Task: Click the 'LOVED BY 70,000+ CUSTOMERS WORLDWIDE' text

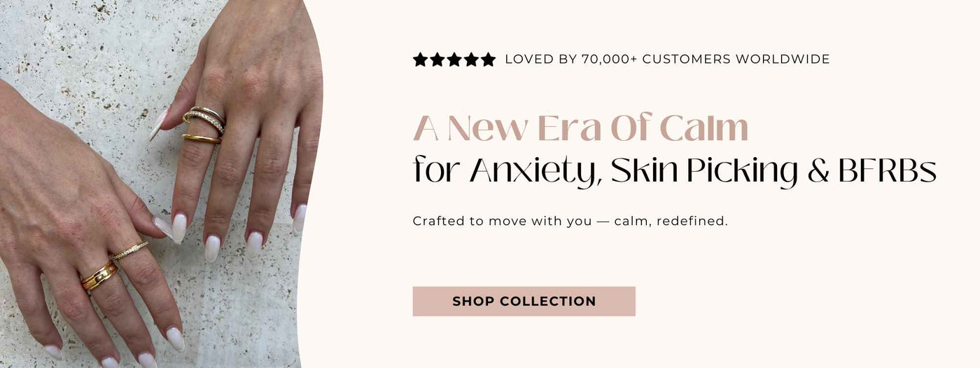Action: [667, 60]
